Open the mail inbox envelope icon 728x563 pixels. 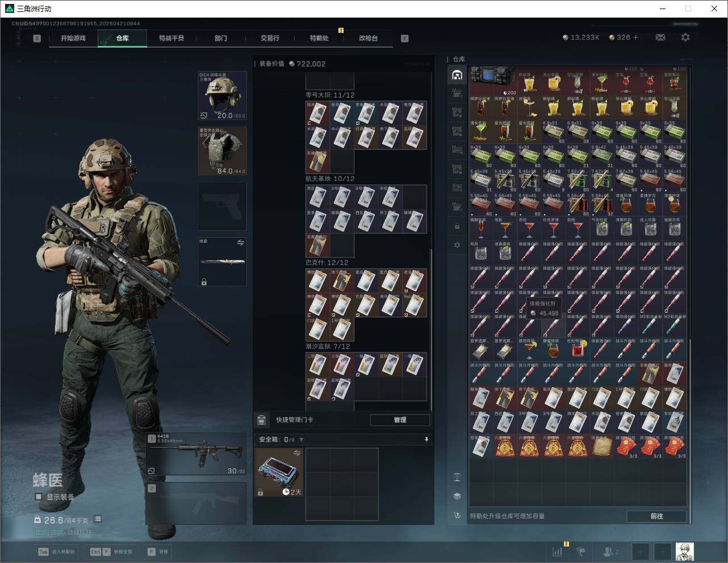coord(660,37)
